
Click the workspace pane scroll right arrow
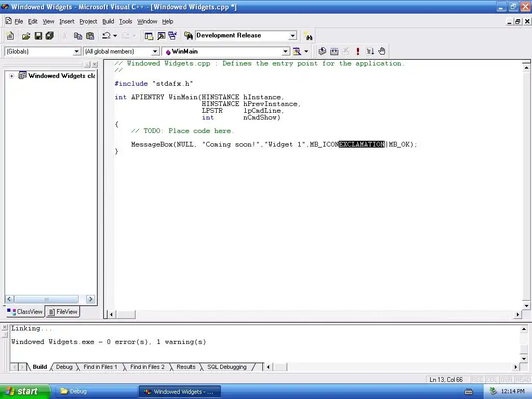[90, 299]
